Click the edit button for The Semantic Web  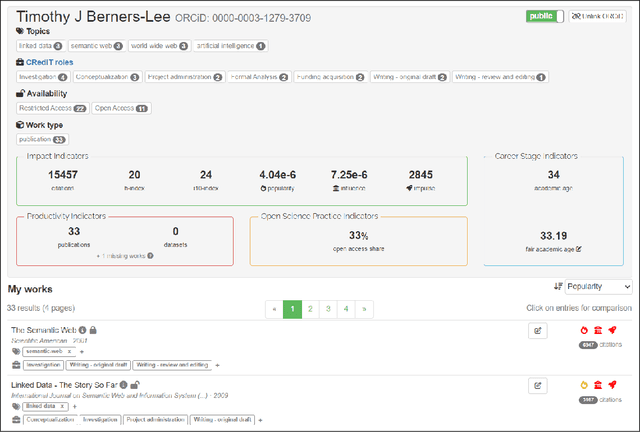538,331
